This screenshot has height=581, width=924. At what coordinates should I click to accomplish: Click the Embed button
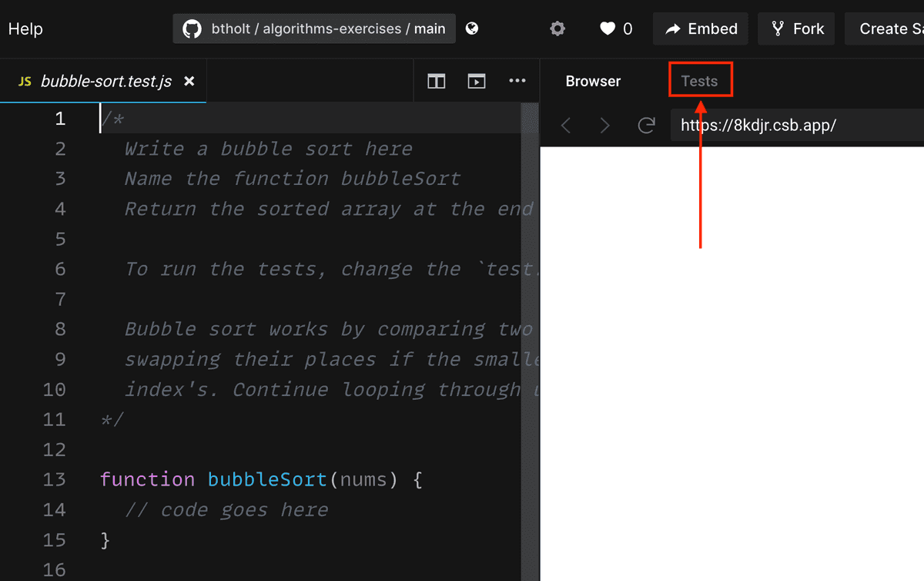pyautogui.click(x=701, y=29)
